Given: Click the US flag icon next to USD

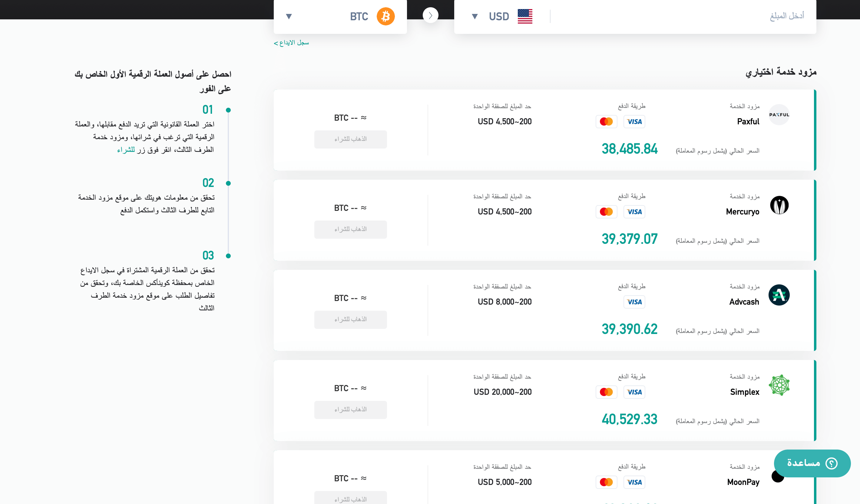Looking at the screenshot, I should click(x=525, y=16).
